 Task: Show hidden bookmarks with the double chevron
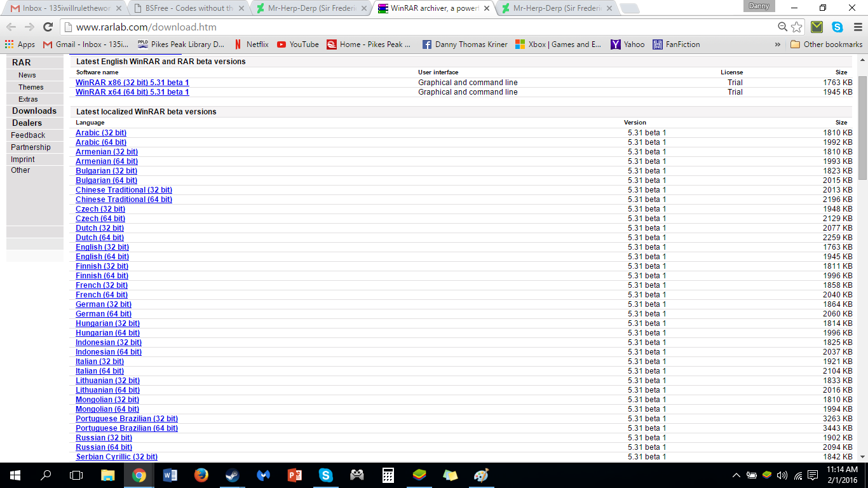[x=778, y=44]
